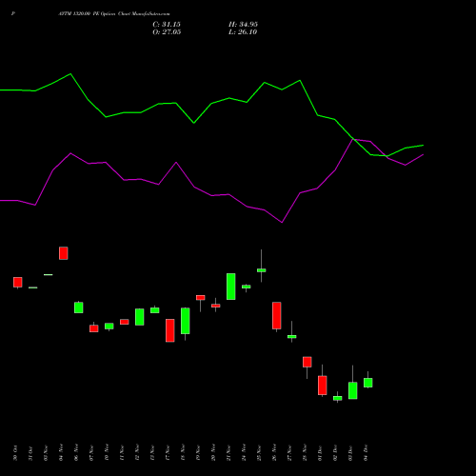The width and height of the screenshot is (476, 476).
Task: Select the red candle above 01 Dec
Action: (323, 386)
